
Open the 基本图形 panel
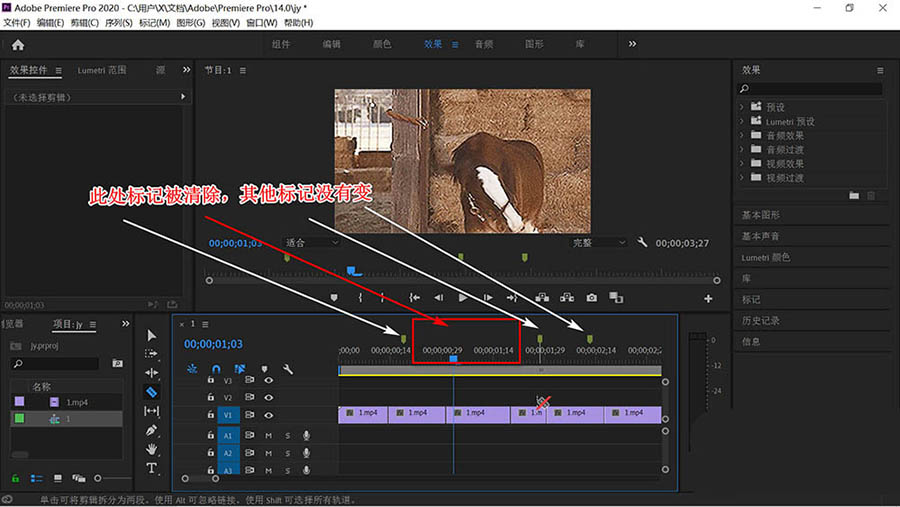(761, 215)
